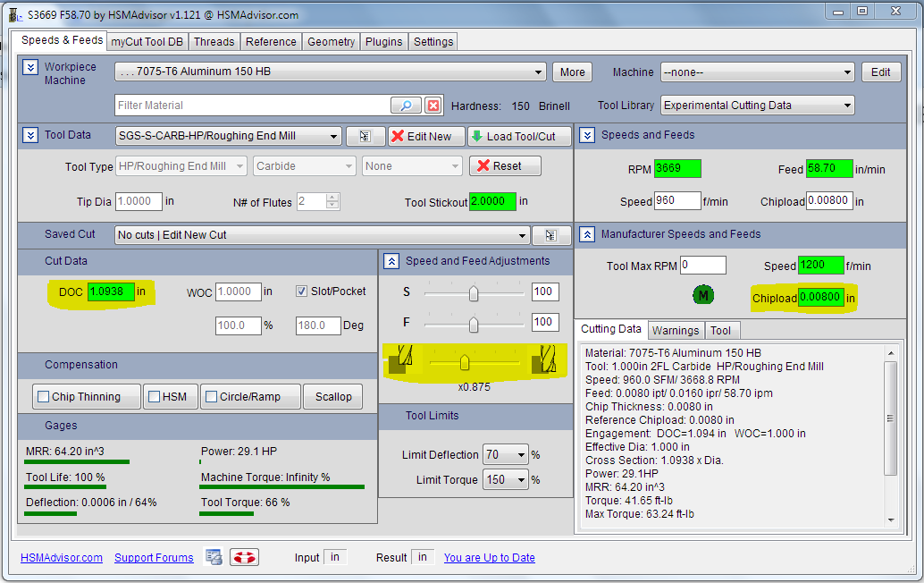Switch to the myCut Tool DB tab
The height and width of the screenshot is (583, 924).
coord(147,41)
